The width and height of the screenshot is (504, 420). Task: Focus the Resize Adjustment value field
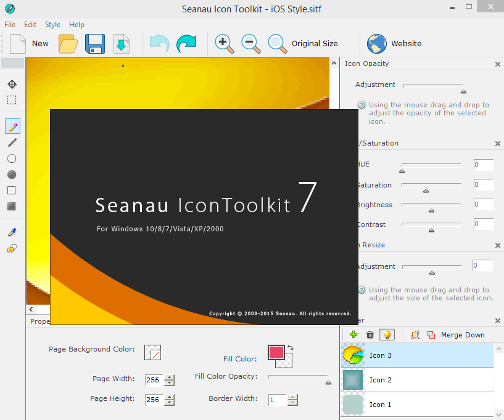pos(483,265)
